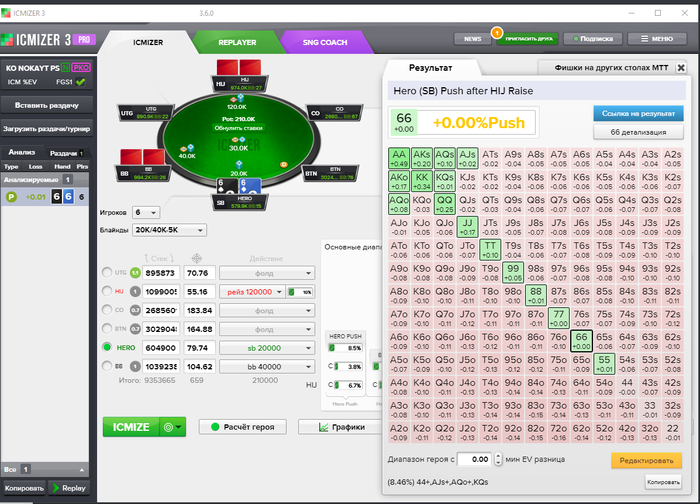Toggle the 55 cell in the range grid

click(x=604, y=364)
